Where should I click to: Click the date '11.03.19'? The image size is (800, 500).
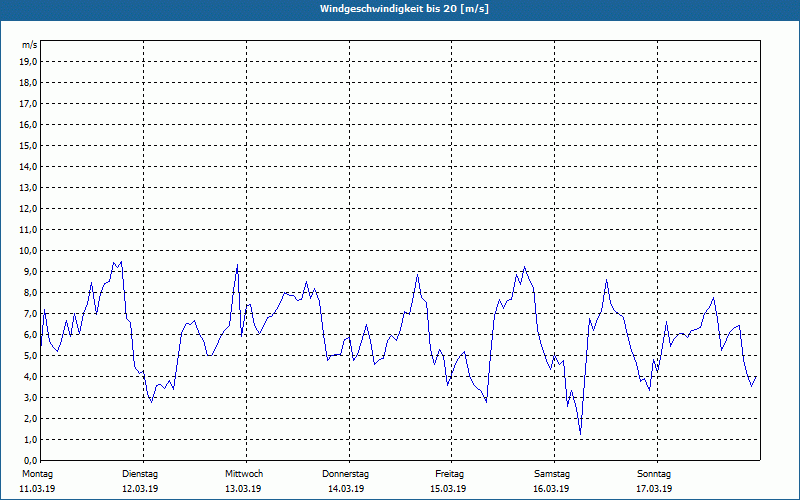click(37, 489)
